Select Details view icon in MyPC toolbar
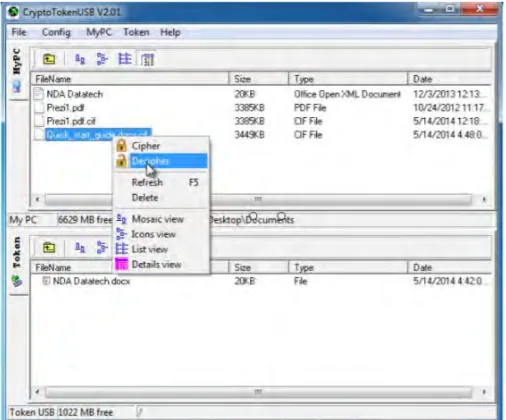The width and height of the screenshot is (506, 420). [x=147, y=59]
